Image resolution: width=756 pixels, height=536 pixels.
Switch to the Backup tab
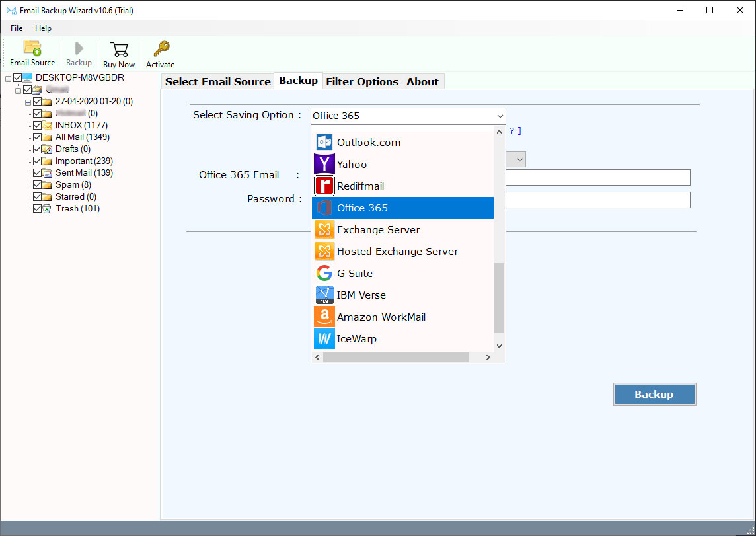tap(298, 81)
